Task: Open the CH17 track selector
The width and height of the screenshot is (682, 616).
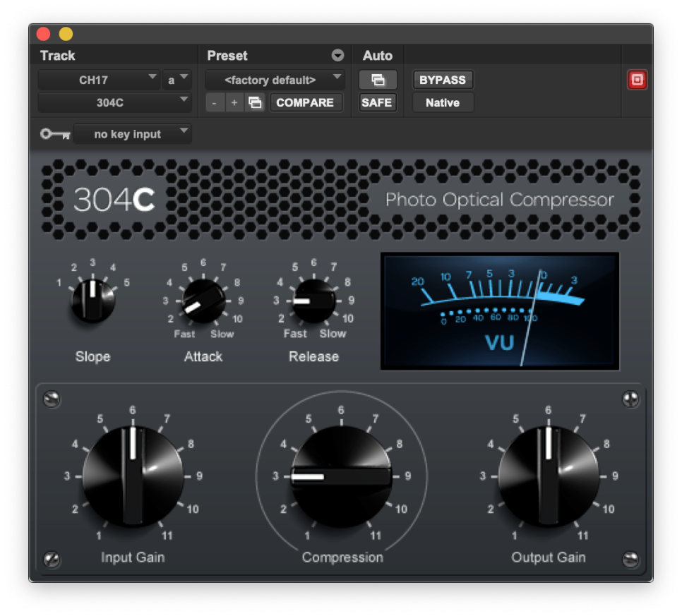Action: click(x=99, y=80)
